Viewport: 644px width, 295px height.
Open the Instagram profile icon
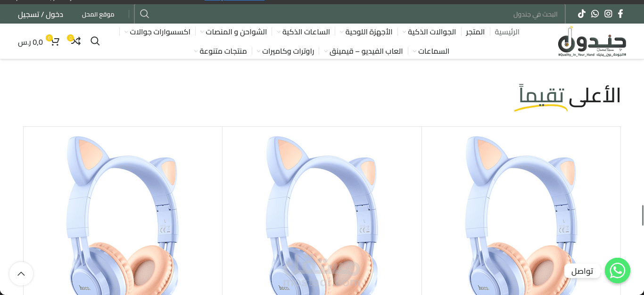point(608,14)
